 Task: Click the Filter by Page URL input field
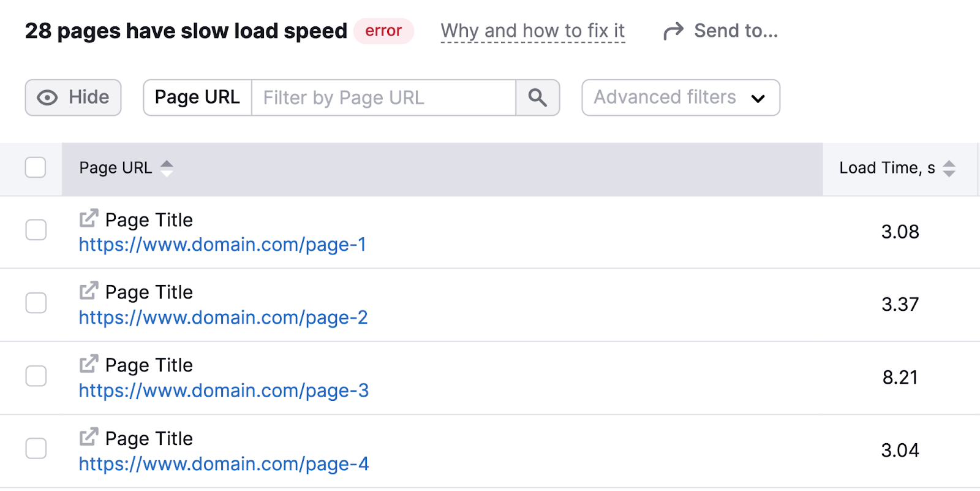click(x=383, y=97)
